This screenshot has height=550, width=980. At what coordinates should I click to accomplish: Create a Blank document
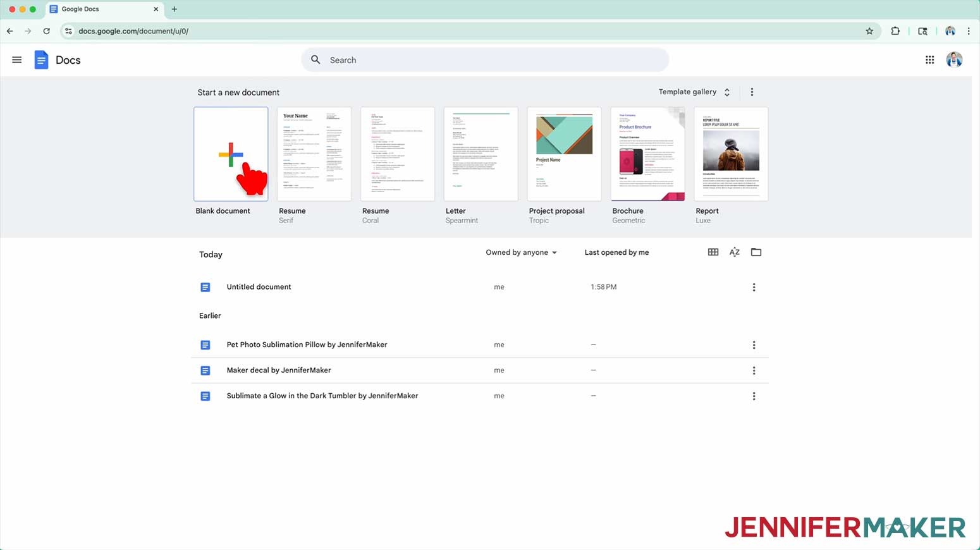coord(231,154)
